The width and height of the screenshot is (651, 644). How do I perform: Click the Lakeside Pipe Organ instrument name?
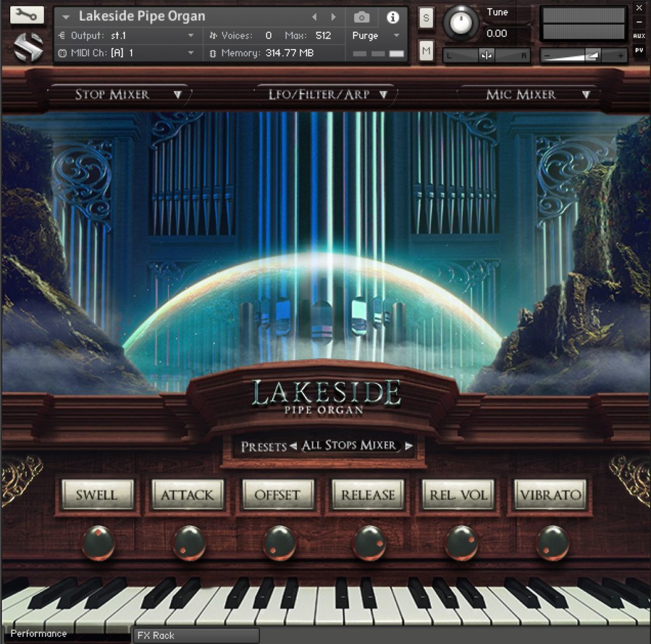[x=142, y=16]
